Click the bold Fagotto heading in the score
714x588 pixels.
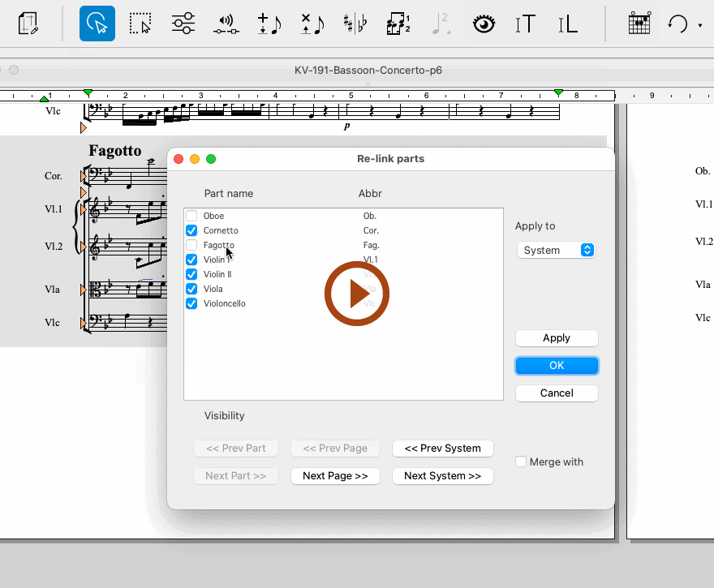coord(115,151)
